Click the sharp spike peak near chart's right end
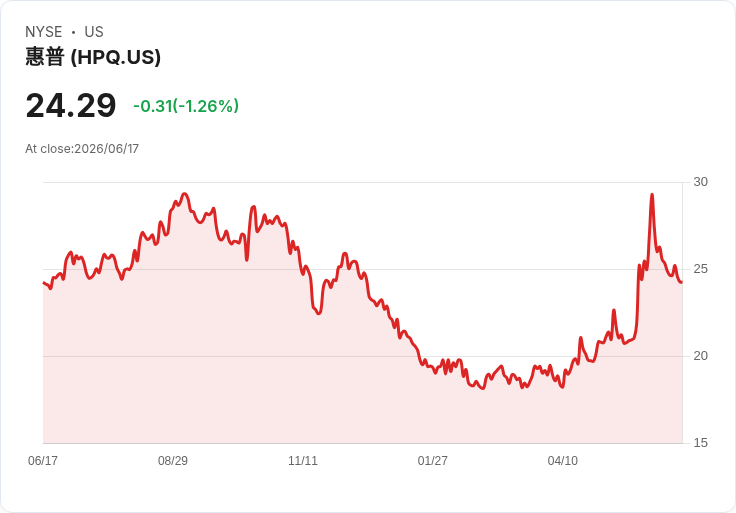This screenshot has width=736, height=513. pos(652,194)
